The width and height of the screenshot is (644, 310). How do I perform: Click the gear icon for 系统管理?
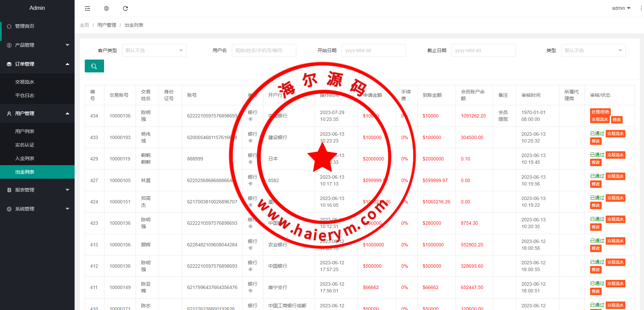pyautogui.click(x=9, y=209)
